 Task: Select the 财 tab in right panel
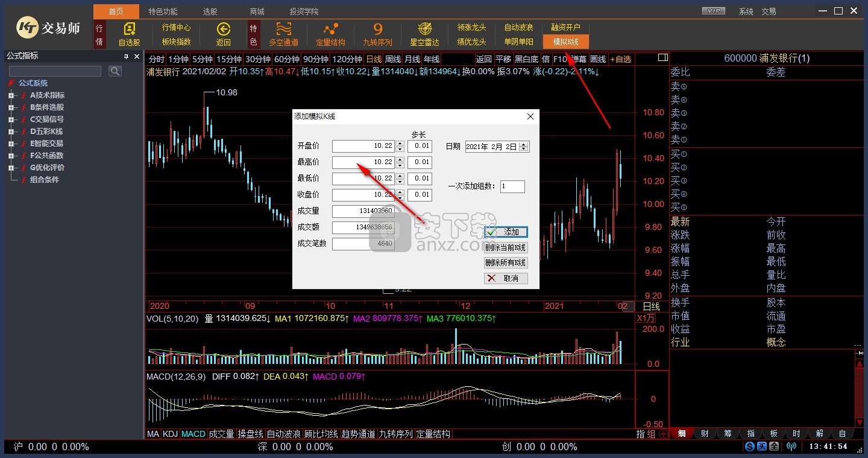click(705, 433)
